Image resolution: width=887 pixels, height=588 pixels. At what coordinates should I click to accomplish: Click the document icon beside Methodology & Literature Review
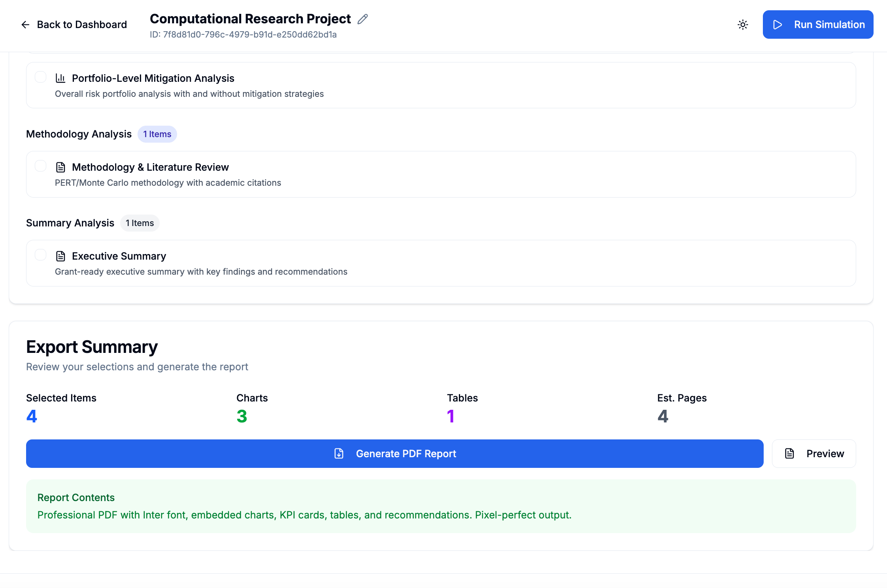coord(60,167)
